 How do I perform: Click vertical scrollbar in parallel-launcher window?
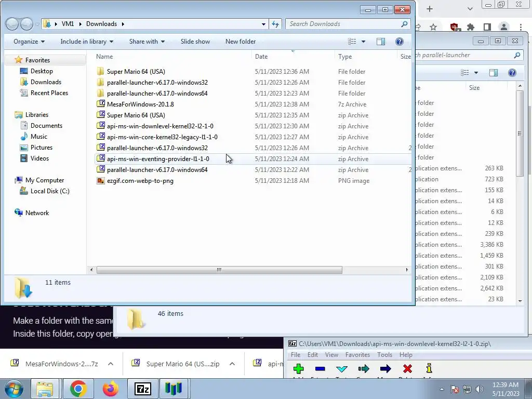[520, 134]
